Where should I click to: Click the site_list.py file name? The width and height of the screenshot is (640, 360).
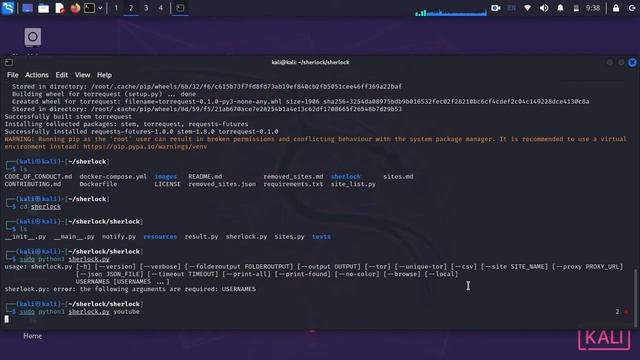(353, 184)
